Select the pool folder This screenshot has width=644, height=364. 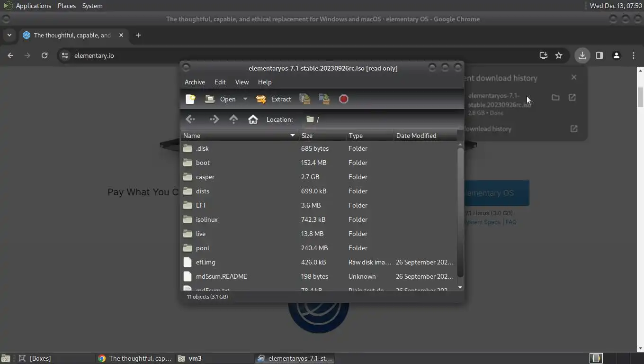tap(318, 248)
